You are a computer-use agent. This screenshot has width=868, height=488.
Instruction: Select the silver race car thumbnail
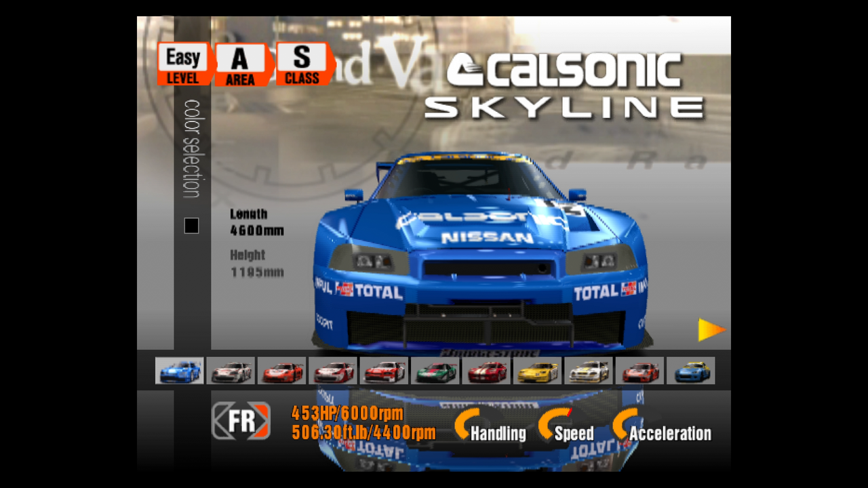point(231,371)
